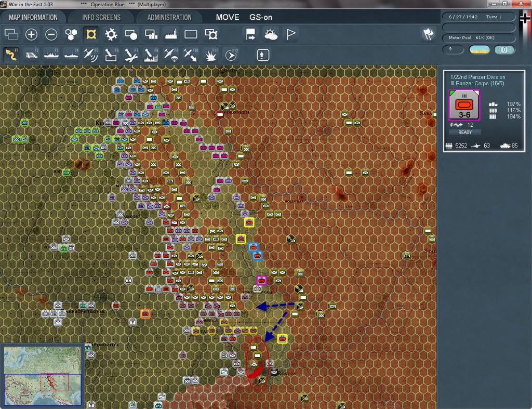Click the F12 circular arrow icon
Screen dimensions: 532x409
point(231,55)
